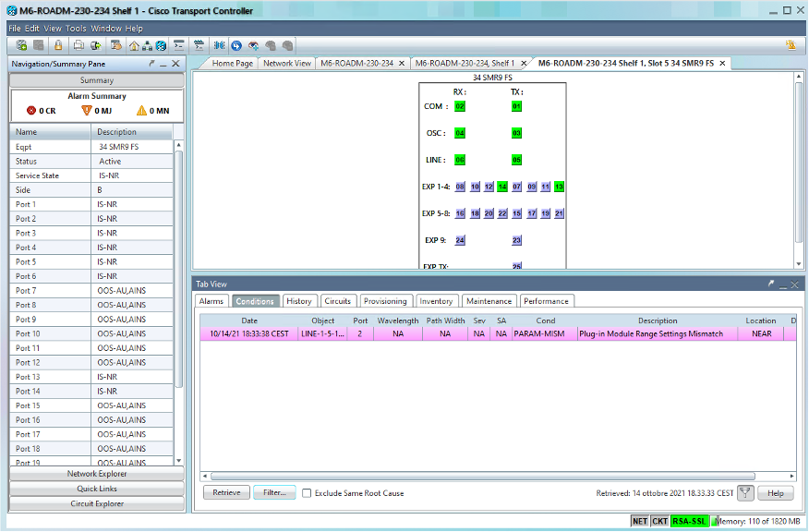Image resolution: width=809 pixels, height=532 pixels.
Task: Click the major alarms 0 MJ icon
Action: click(87, 111)
